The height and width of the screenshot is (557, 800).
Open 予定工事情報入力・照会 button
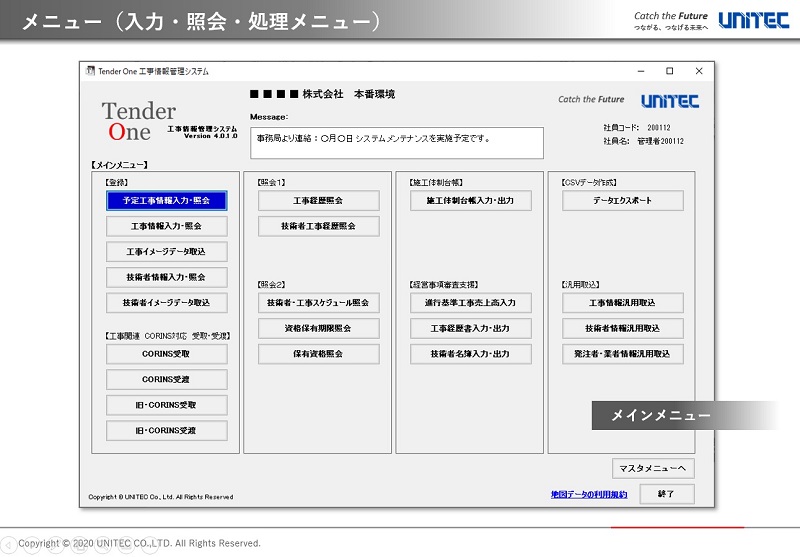point(166,200)
